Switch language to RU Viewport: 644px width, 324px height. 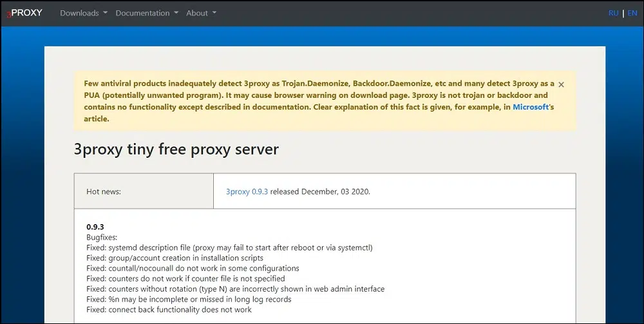pos(613,13)
